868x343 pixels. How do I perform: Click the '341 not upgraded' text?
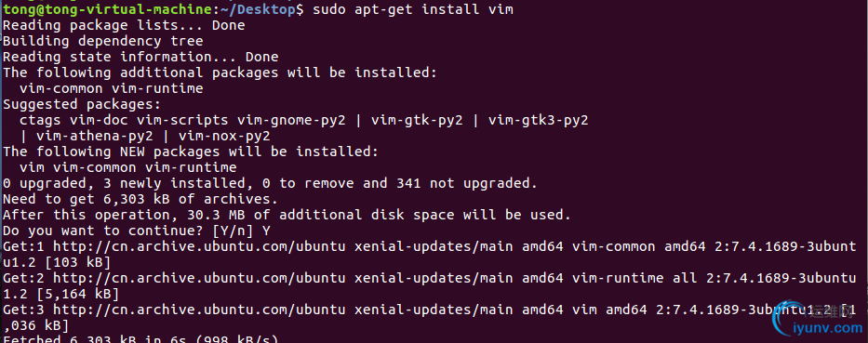pyautogui.click(x=462, y=183)
